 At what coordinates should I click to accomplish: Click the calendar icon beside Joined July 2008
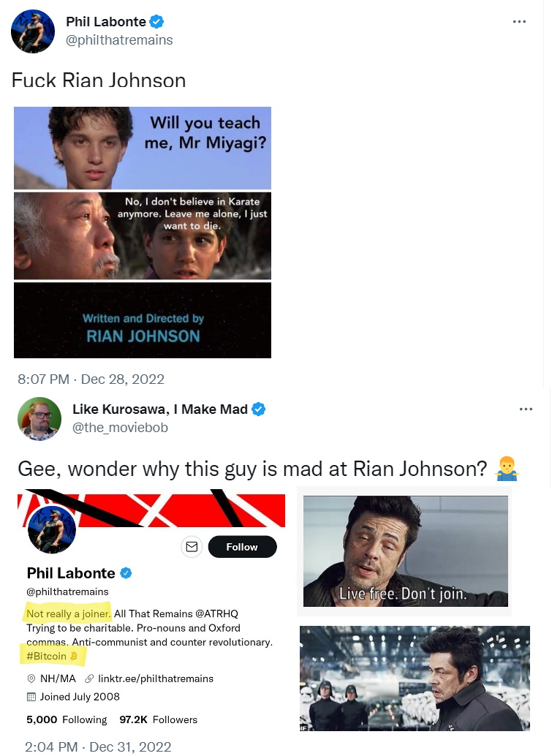pyautogui.click(x=31, y=697)
